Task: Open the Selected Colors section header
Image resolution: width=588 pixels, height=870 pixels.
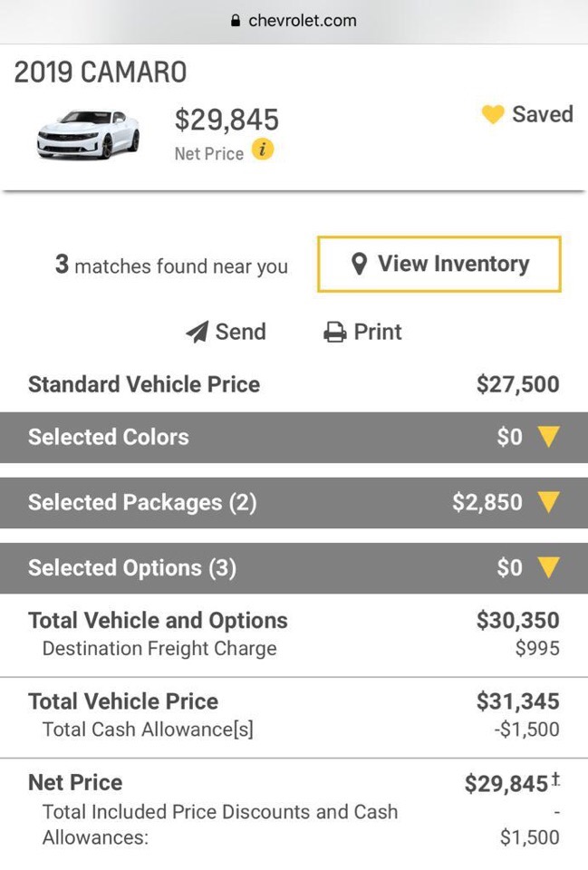Action: pos(294,437)
